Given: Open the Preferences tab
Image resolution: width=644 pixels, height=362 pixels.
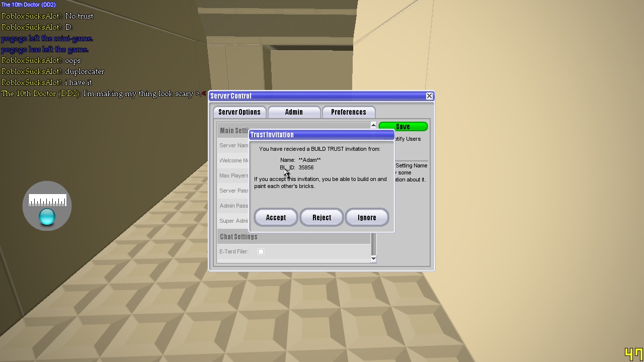Looking at the screenshot, I should point(348,112).
